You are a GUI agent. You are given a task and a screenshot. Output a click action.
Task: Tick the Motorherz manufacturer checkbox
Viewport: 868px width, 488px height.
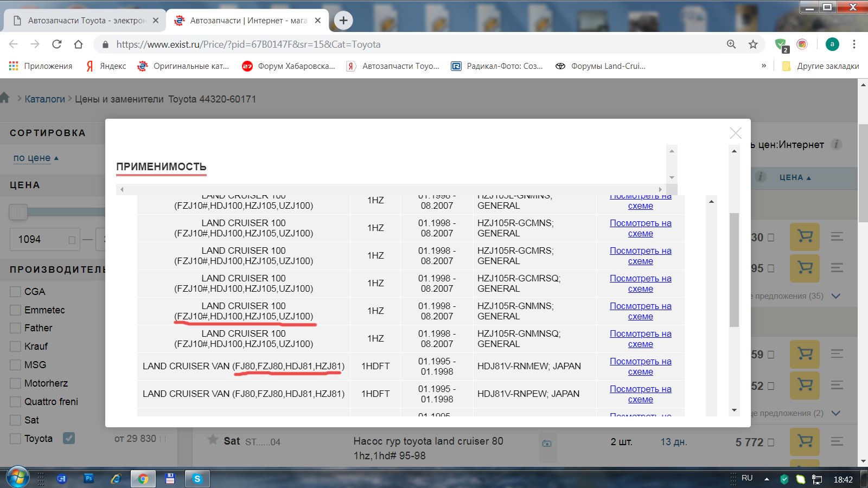click(x=15, y=383)
